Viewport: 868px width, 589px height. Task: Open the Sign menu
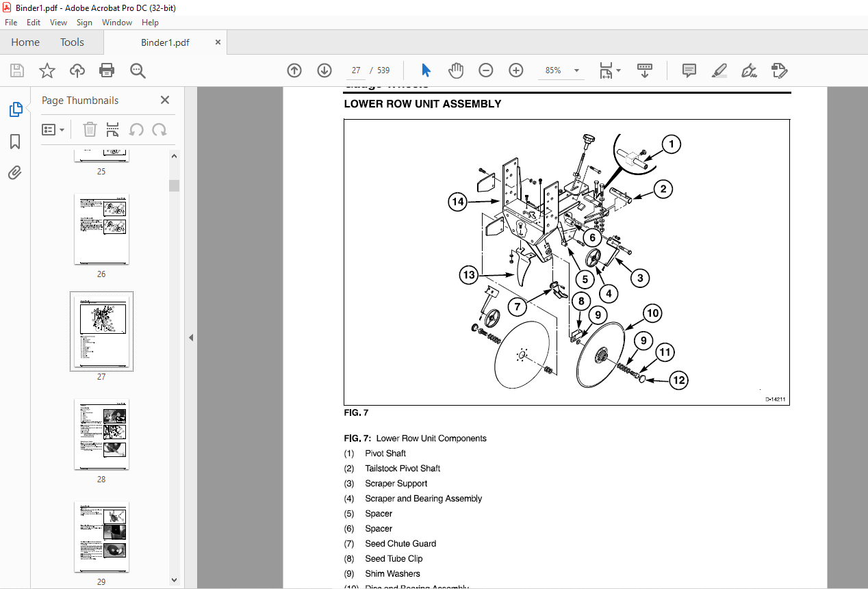pos(84,23)
